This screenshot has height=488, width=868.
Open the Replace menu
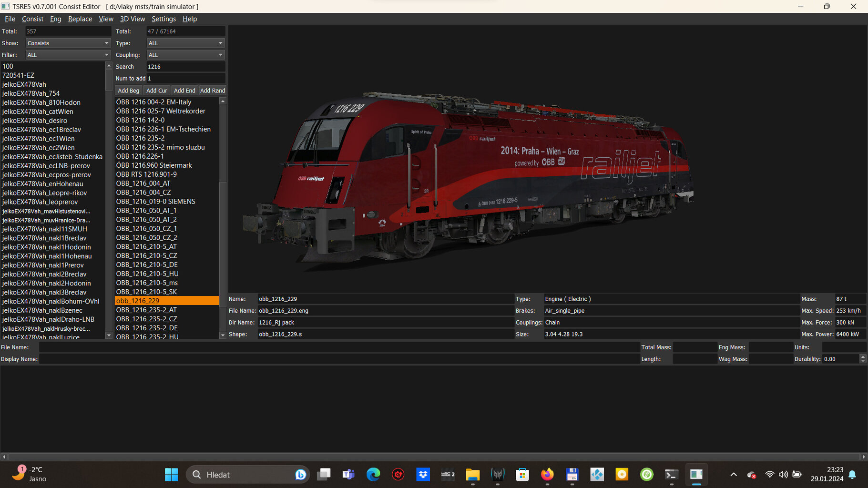tap(80, 19)
